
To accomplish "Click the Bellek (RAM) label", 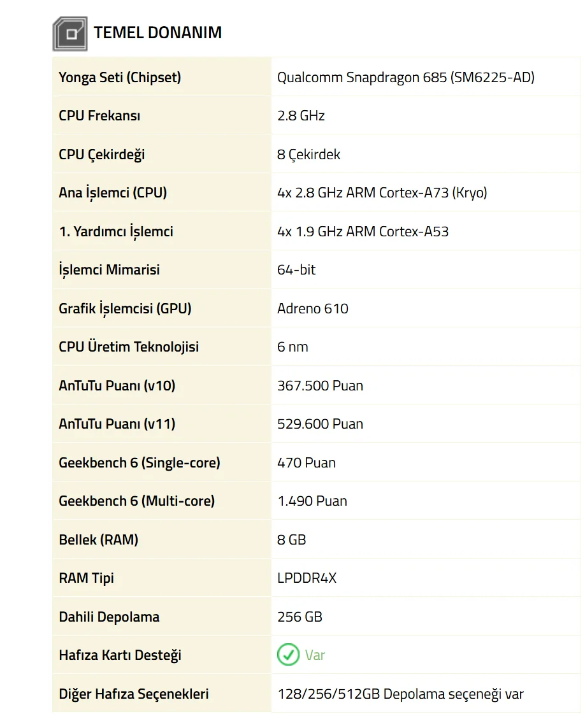I will tap(98, 540).
